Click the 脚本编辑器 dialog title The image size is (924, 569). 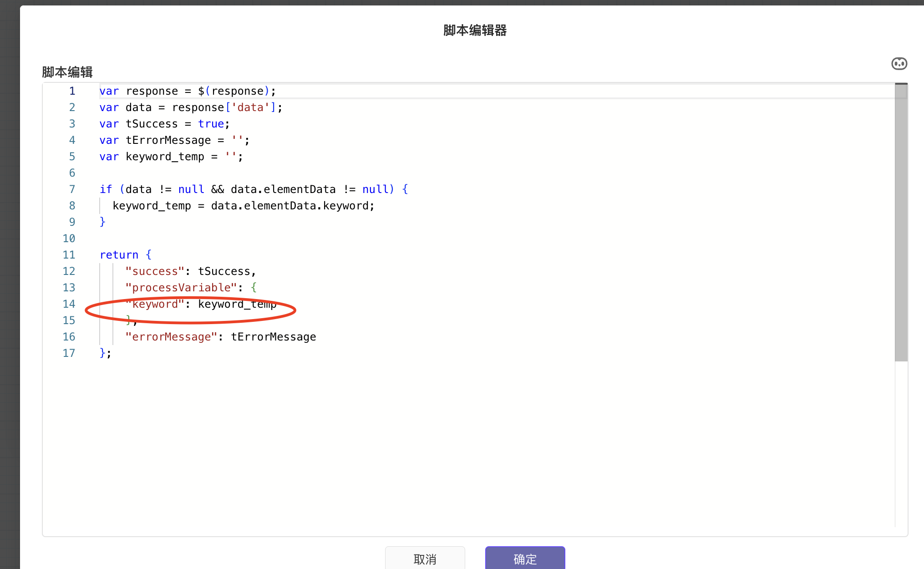475,30
